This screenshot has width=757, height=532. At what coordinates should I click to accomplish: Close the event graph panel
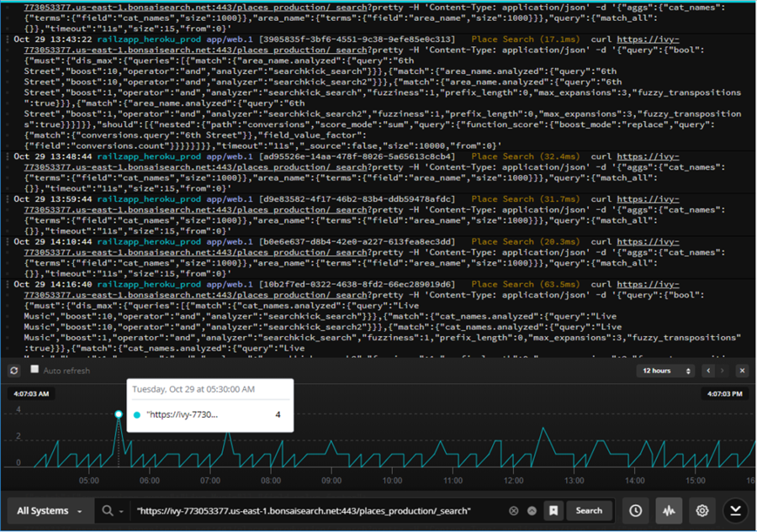click(x=742, y=371)
